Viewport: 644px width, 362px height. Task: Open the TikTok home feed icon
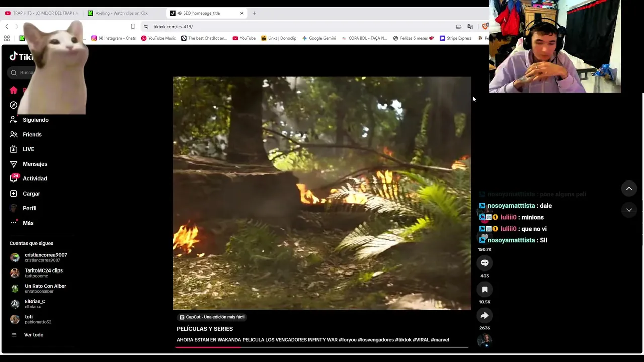coord(14,90)
